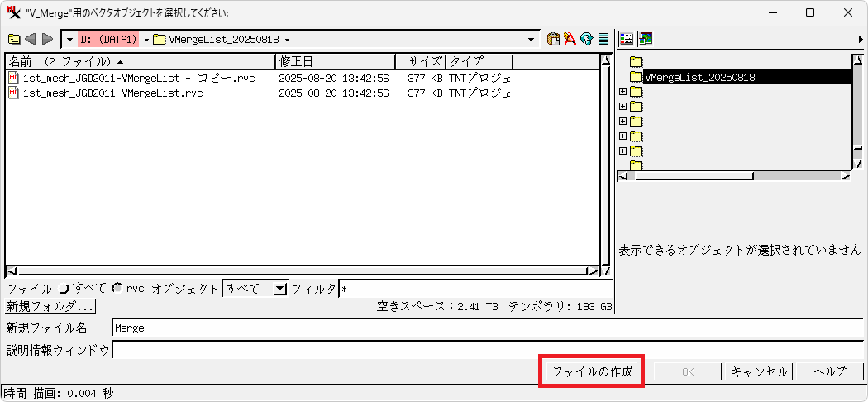This screenshot has height=402, width=868.
Task: Select the rvc file radio button
Action: [117, 288]
